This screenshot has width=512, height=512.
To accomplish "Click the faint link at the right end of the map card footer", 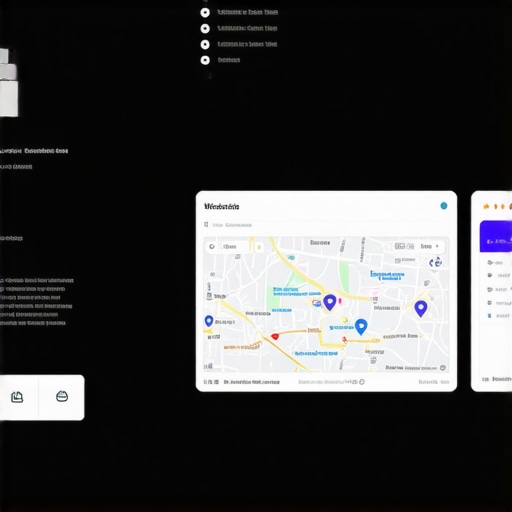I will (x=434, y=382).
